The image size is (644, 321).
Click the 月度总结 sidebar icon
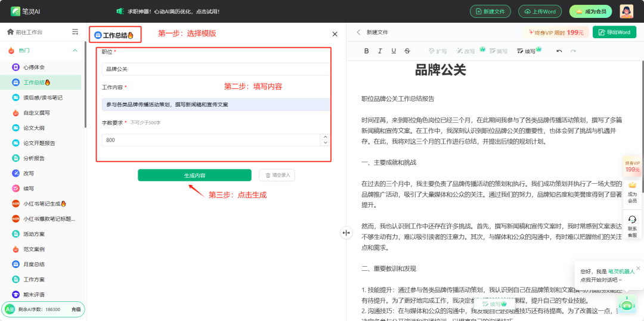pyautogui.click(x=16, y=264)
